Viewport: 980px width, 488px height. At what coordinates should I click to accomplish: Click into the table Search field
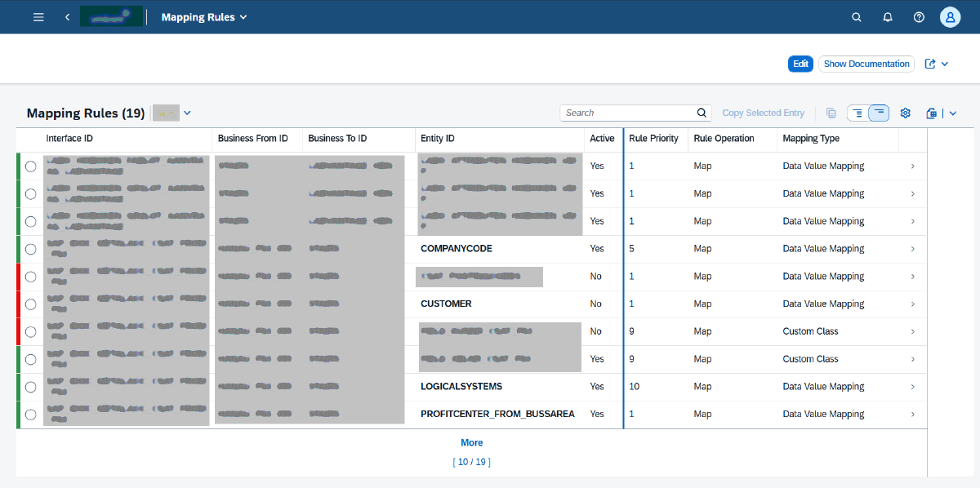[x=627, y=113]
